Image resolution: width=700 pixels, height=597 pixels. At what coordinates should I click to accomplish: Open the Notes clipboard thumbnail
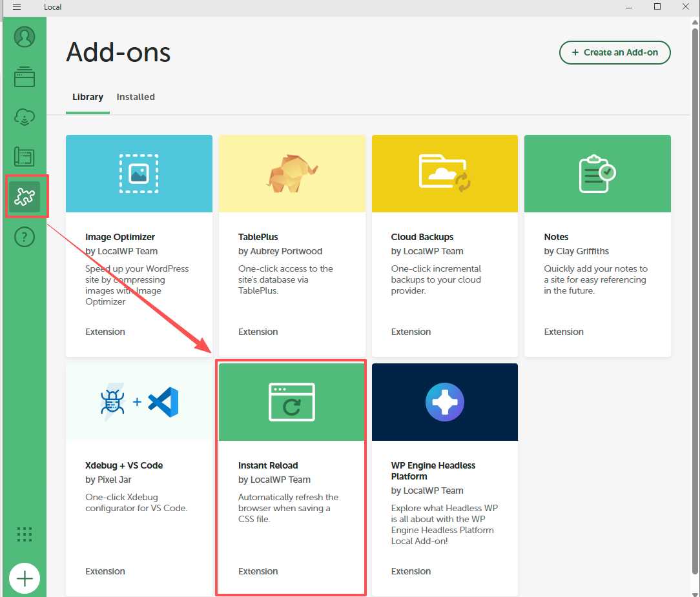597,174
